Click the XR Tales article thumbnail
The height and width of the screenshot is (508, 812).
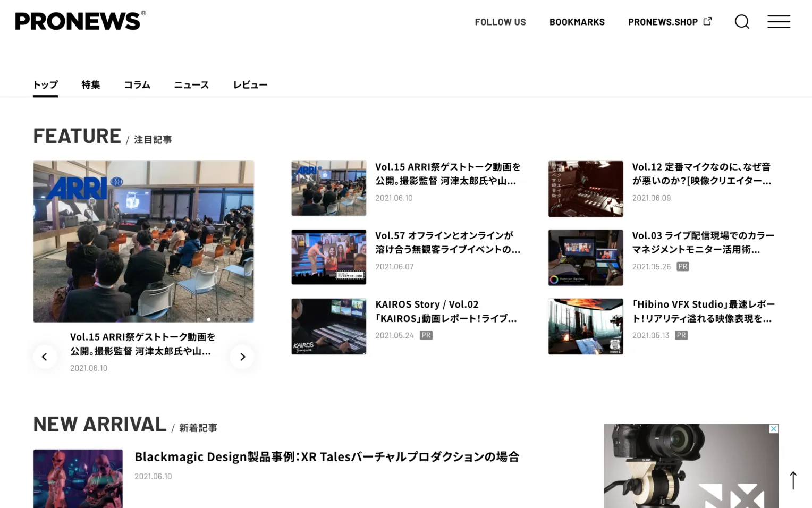tap(78, 479)
